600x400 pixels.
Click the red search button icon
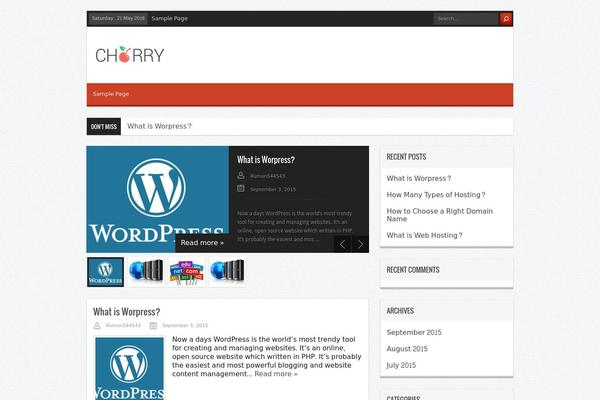(x=506, y=18)
